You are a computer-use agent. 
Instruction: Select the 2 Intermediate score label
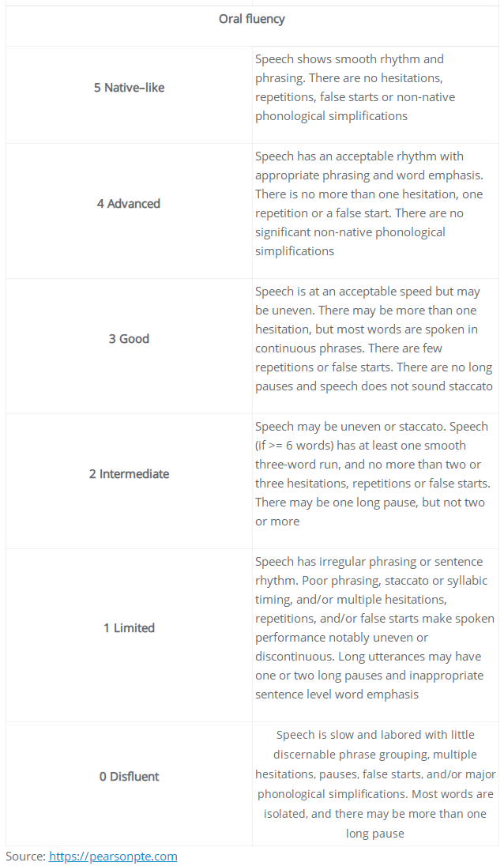pos(130,473)
